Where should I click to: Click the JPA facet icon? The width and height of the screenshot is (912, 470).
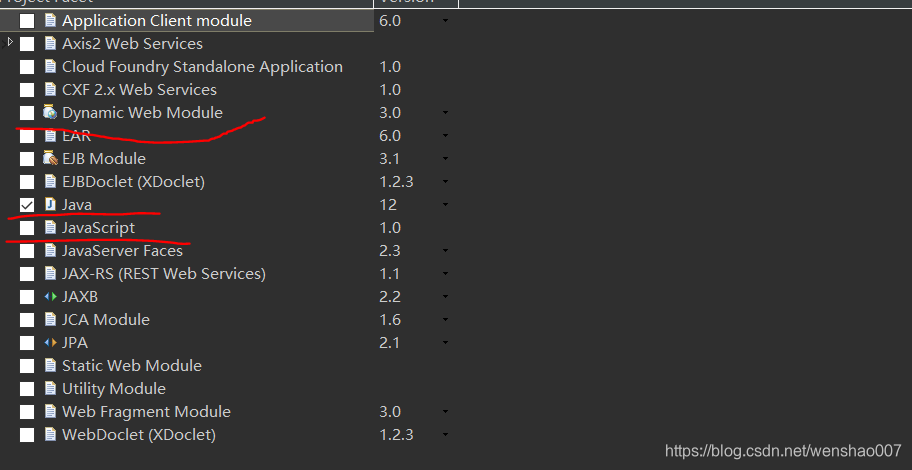(x=50, y=343)
